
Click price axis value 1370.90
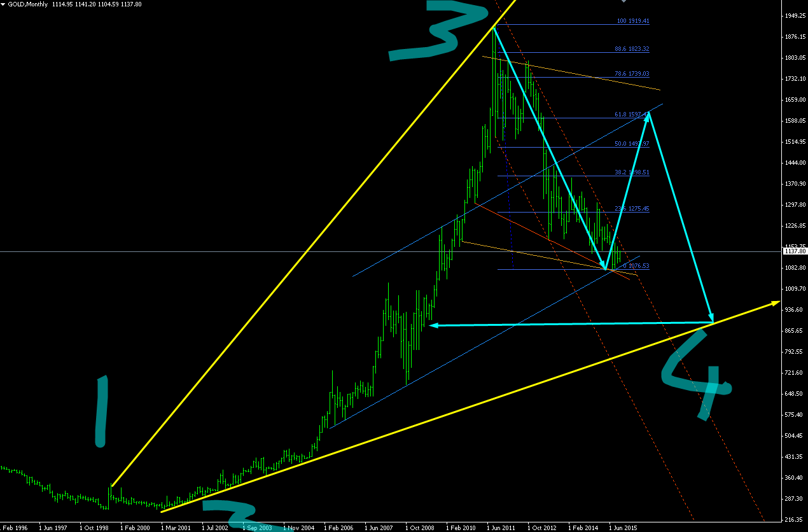click(x=797, y=183)
